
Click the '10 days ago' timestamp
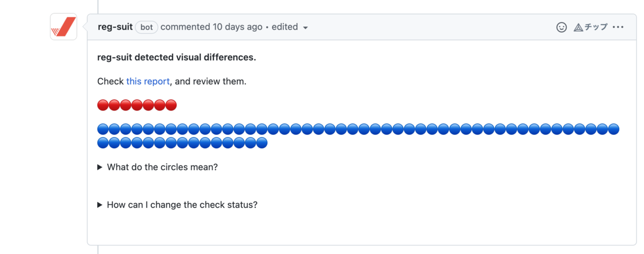pos(238,27)
